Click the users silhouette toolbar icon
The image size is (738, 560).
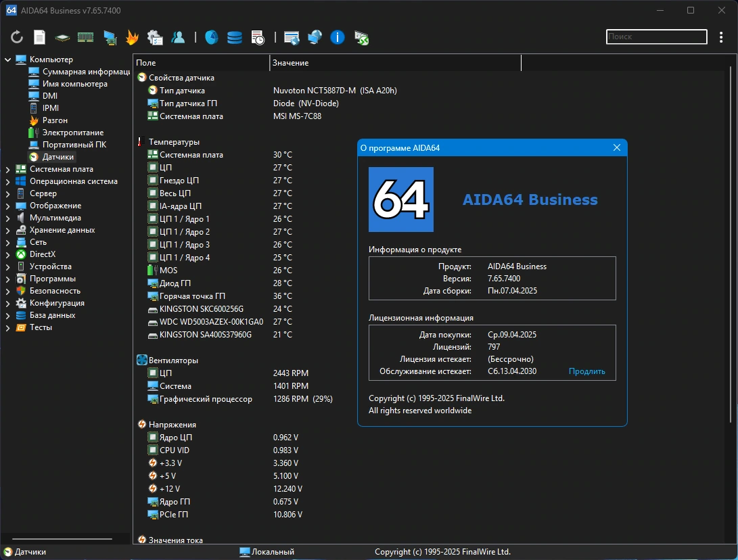178,37
